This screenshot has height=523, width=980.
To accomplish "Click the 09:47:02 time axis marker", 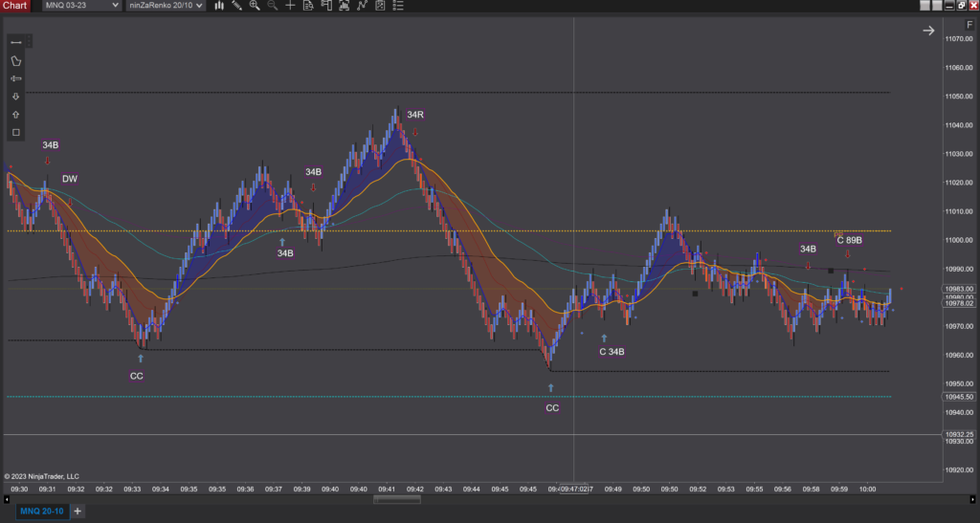I will (x=574, y=490).
